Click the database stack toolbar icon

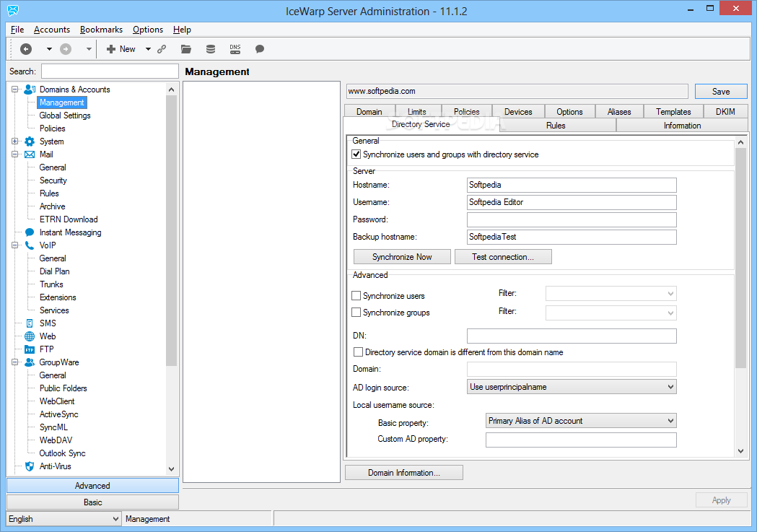click(211, 49)
